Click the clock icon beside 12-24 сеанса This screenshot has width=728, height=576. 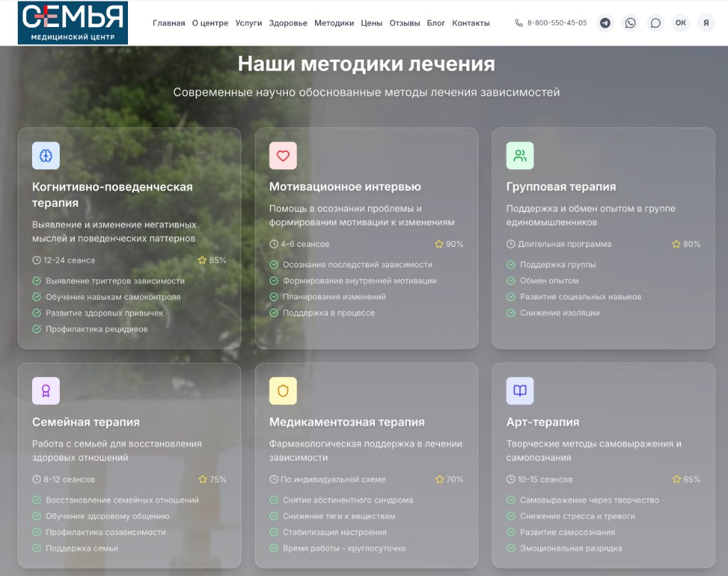37,260
